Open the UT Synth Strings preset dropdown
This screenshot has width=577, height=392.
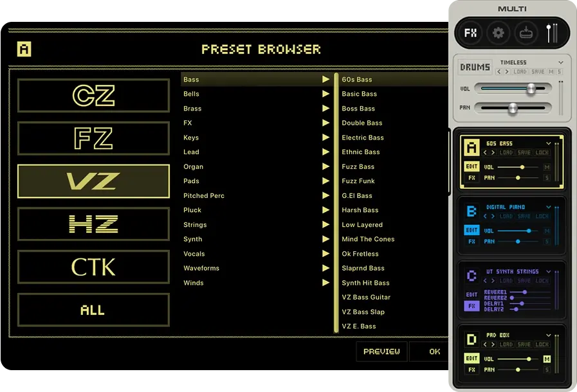tap(549, 272)
